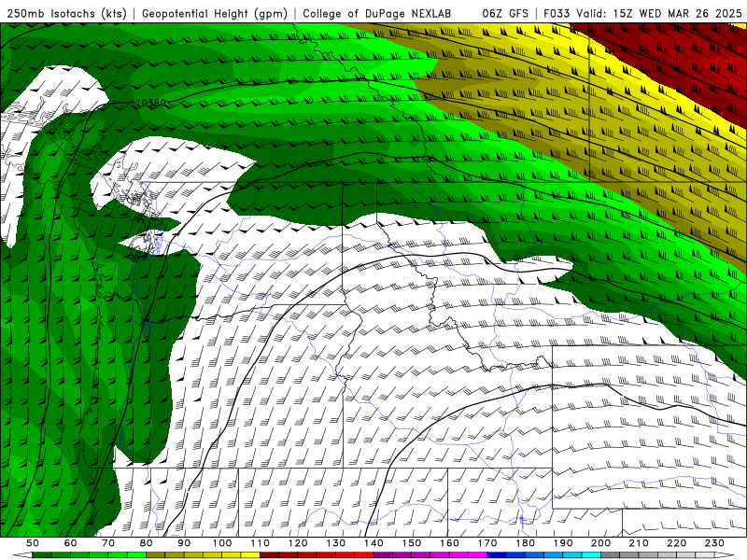Click the 90 value on the isotach scale
The width and height of the screenshot is (747, 560).
(184, 543)
